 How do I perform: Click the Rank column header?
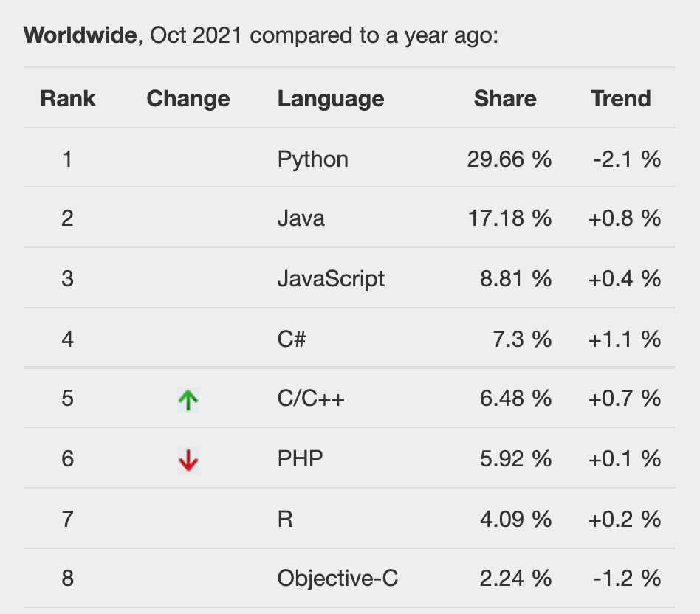click(68, 99)
